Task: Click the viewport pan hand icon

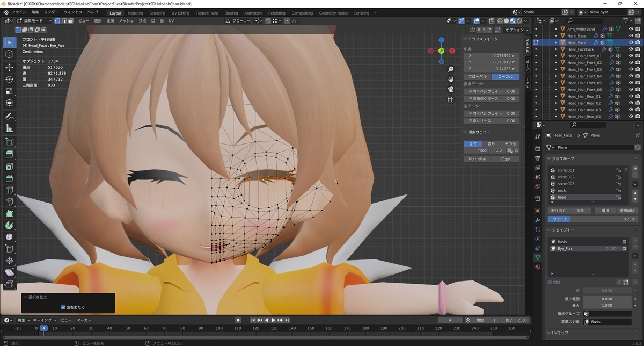Action: click(x=451, y=79)
